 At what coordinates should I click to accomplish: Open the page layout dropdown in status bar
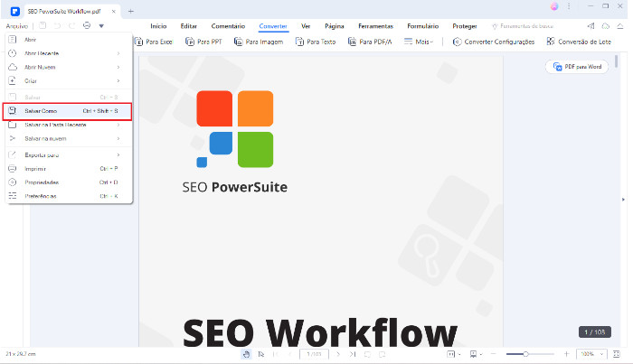pos(454,354)
